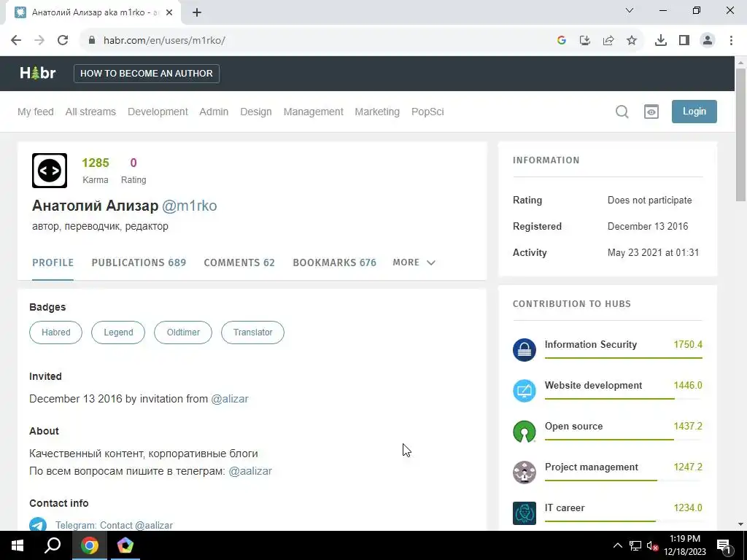Bookmark this page with the star icon
The image size is (747, 560).
(x=632, y=41)
